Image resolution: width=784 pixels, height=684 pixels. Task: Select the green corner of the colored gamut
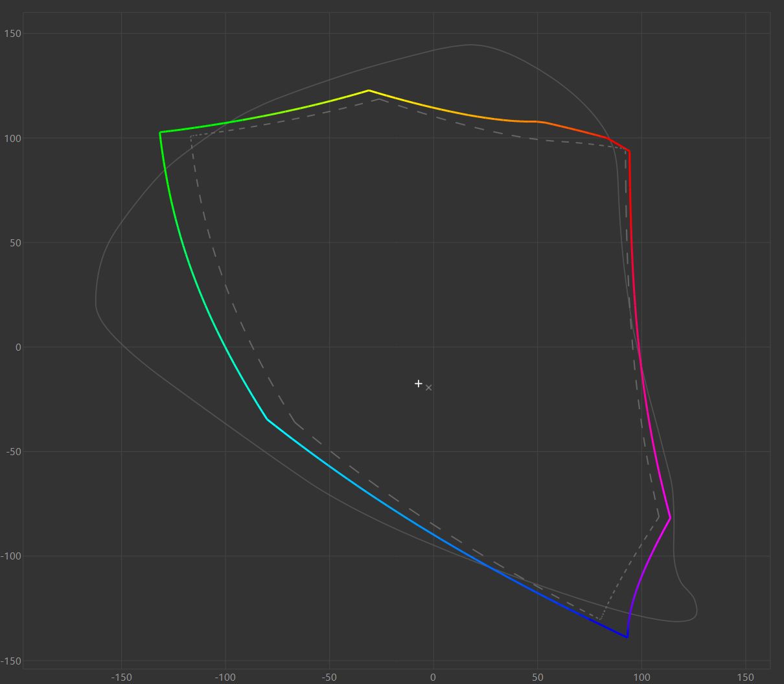pos(160,132)
